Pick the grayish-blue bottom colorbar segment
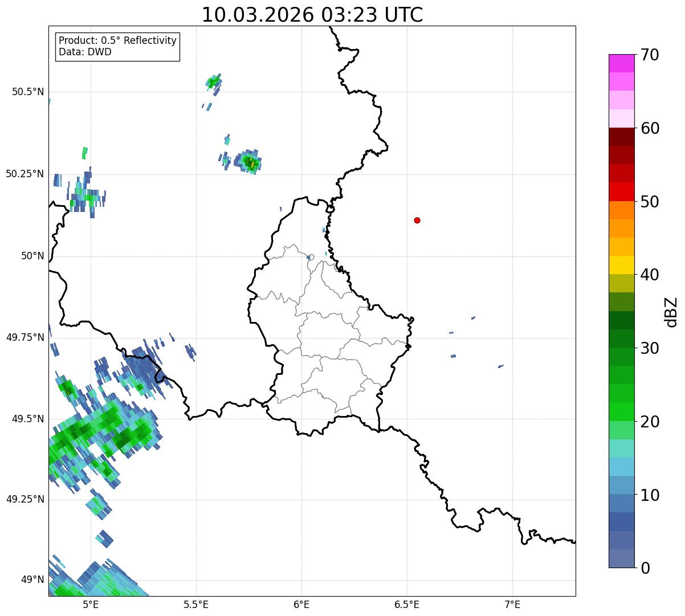The width and height of the screenshot is (685, 616). [621, 558]
